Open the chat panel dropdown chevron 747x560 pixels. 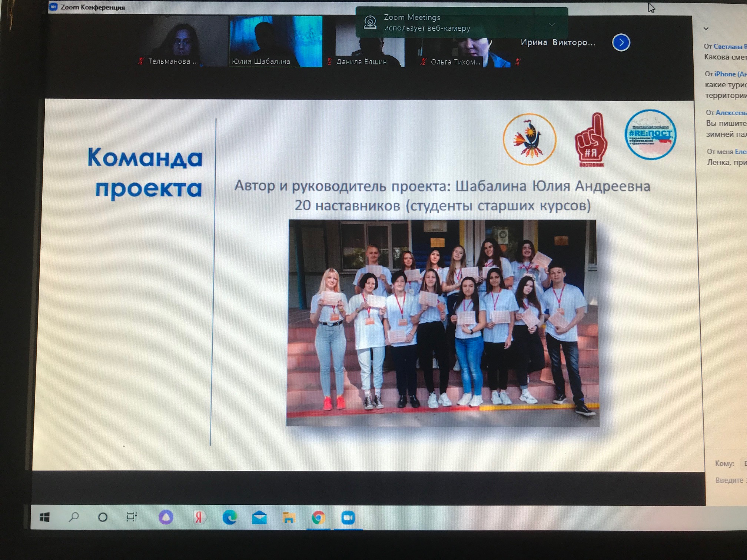(x=706, y=29)
